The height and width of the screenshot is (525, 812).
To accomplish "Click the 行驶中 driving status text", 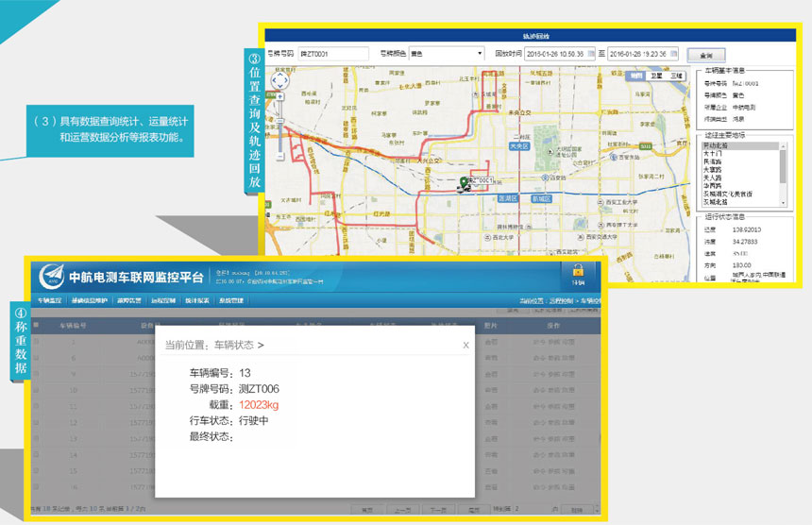I will pos(253,421).
